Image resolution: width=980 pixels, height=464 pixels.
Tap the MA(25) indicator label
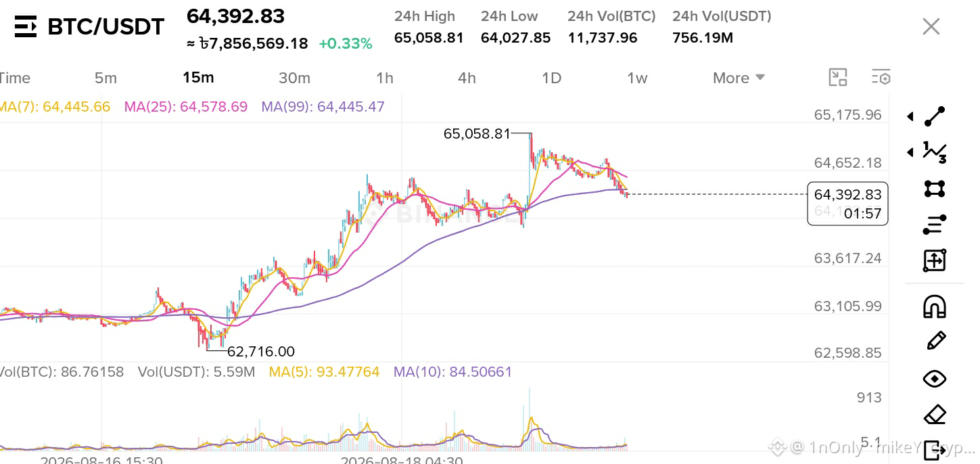(186, 107)
